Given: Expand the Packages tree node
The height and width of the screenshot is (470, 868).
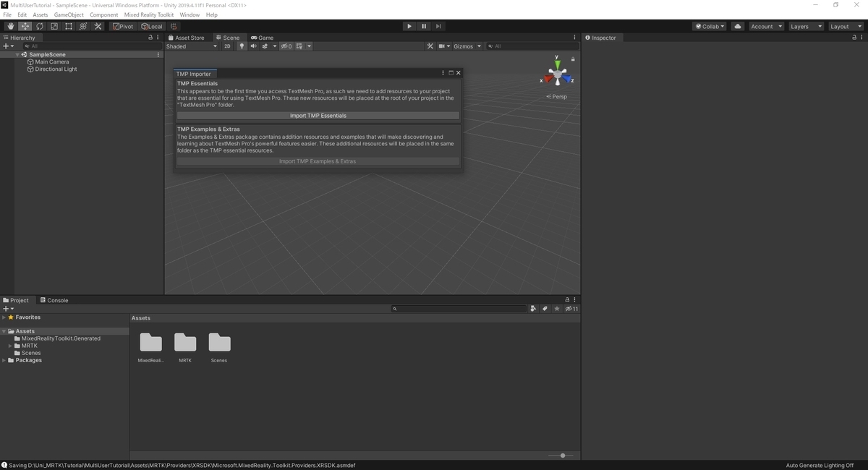Looking at the screenshot, I should click(x=4, y=360).
